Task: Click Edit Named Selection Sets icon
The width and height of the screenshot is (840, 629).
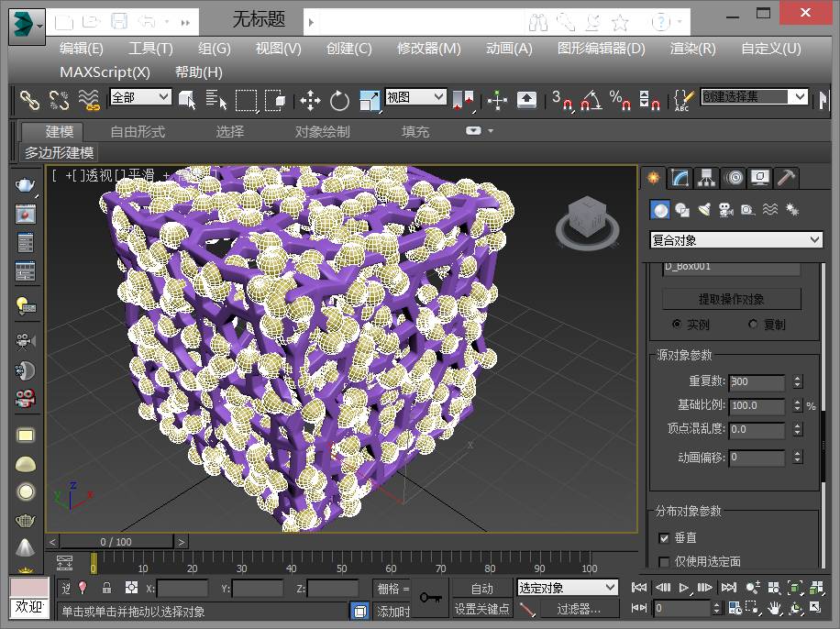Action: point(683,100)
